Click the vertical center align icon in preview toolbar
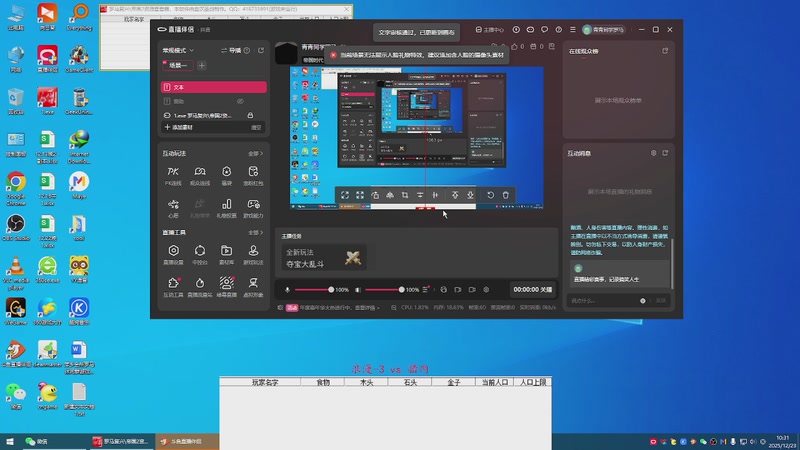 420,195
